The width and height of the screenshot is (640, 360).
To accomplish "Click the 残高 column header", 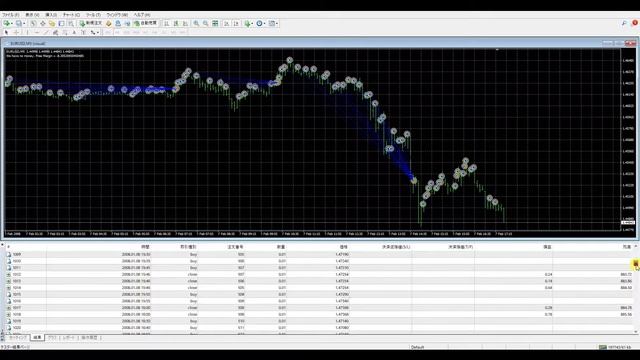I will pyautogui.click(x=627, y=247).
